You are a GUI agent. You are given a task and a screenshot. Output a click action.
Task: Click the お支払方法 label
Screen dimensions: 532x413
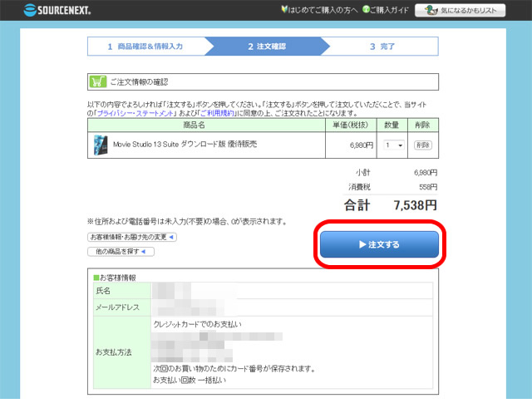pyautogui.click(x=114, y=352)
